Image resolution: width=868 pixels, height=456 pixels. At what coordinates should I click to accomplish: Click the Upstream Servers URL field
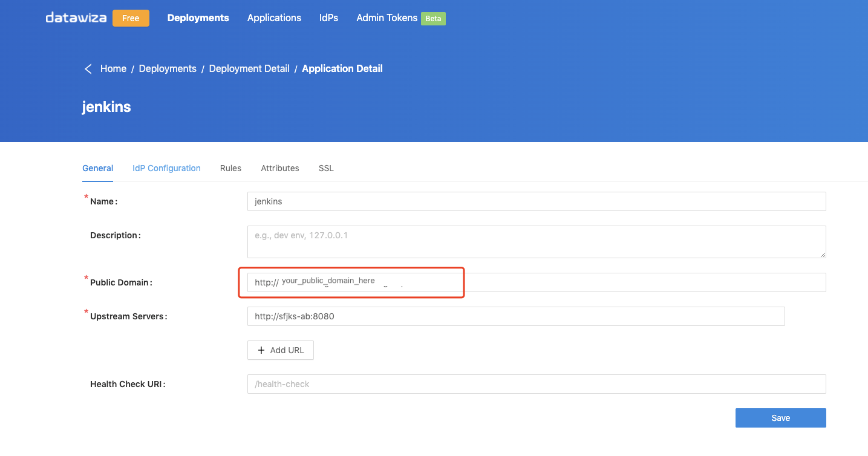(x=516, y=316)
